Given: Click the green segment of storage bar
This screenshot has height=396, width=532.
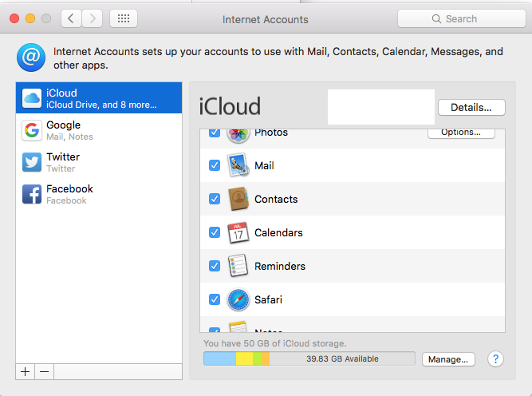Looking at the screenshot, I should click(257, 358).
